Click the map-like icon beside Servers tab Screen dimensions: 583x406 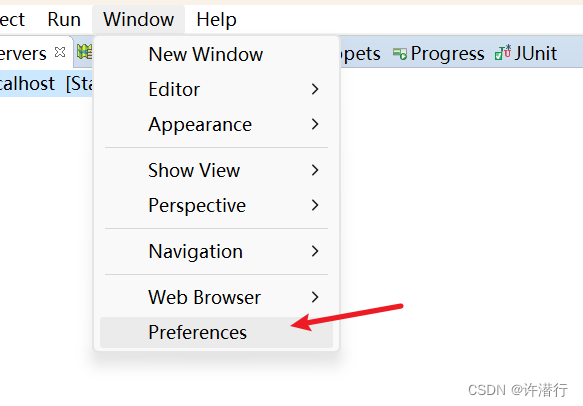[84, 52]
